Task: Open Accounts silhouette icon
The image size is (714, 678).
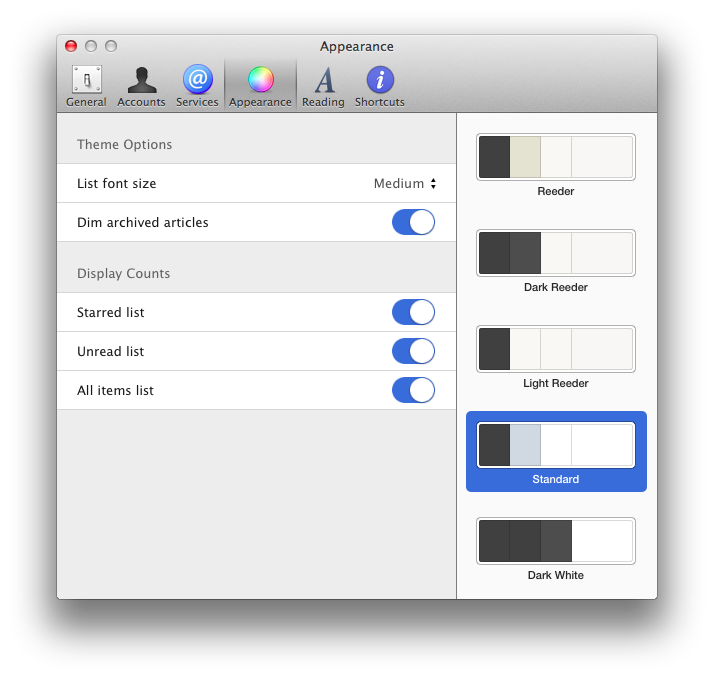Action: click(x=142, y=79)
